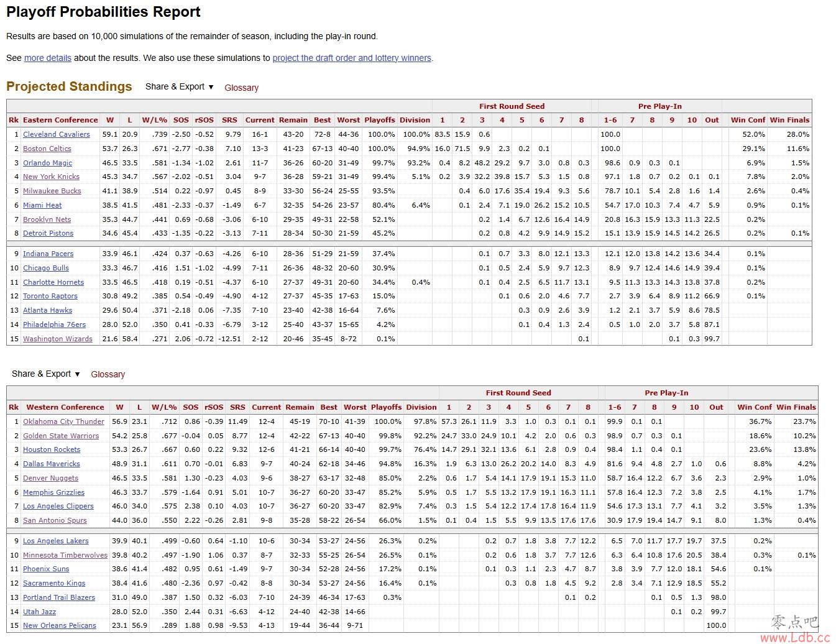
Task: Open the Atlanta Hawks team link
Action: [48, 310]
